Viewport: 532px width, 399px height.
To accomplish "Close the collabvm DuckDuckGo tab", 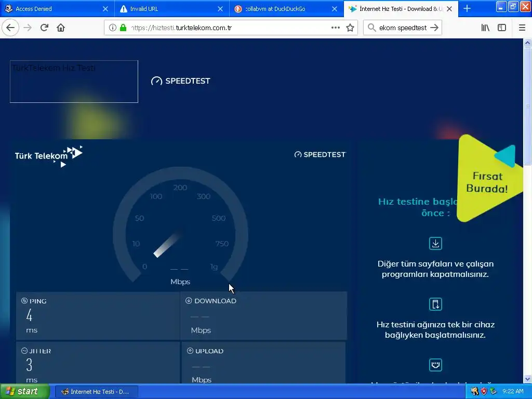I will click(335, 9).
